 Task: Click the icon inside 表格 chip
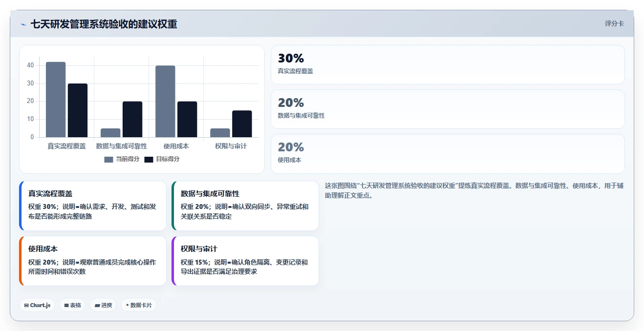pyautogui.click(x=66, y=305)
